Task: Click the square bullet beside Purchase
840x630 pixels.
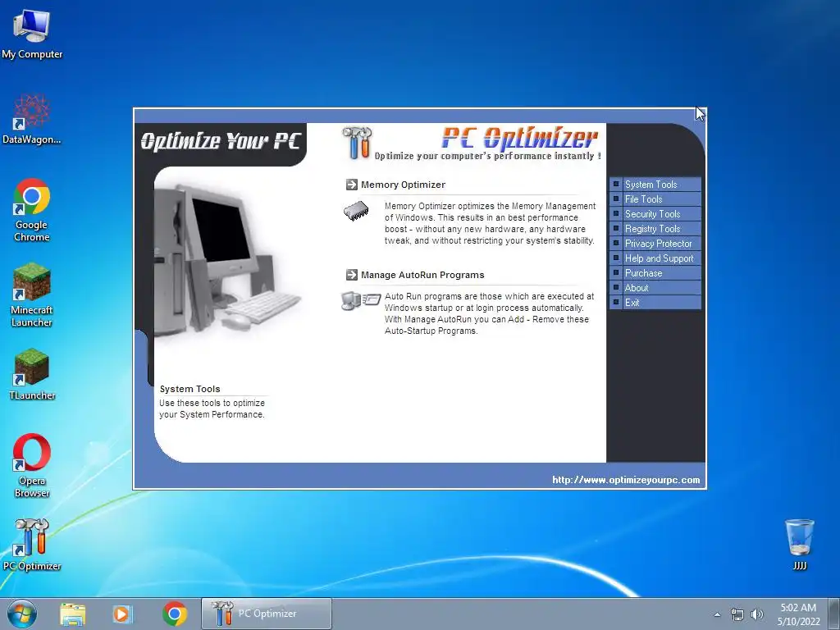Action: pyautogui.click(x=616, y=272)
